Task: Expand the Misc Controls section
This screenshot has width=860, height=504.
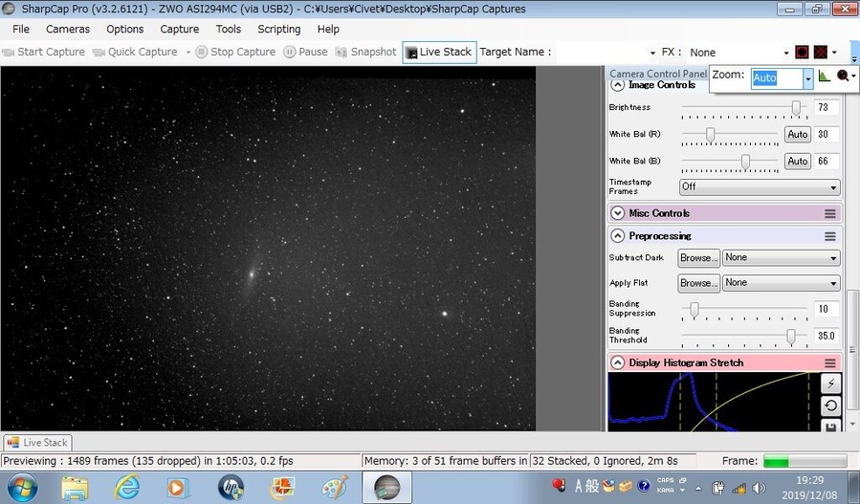Action: (x=618, y=213)
